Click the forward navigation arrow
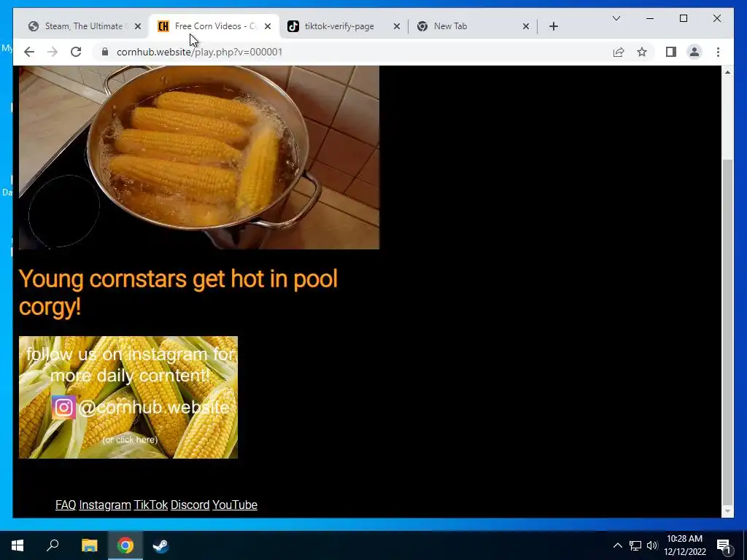747x560 pixels. click(53, 52)
